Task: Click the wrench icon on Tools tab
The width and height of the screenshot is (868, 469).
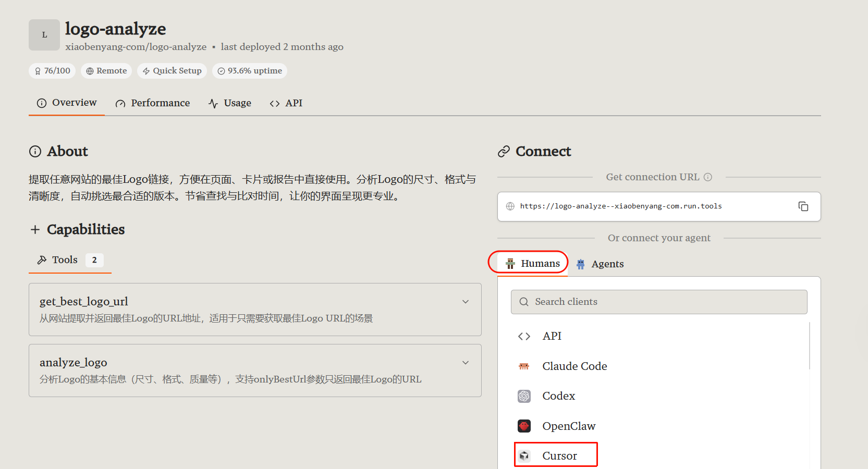Action: pos(42,260)
